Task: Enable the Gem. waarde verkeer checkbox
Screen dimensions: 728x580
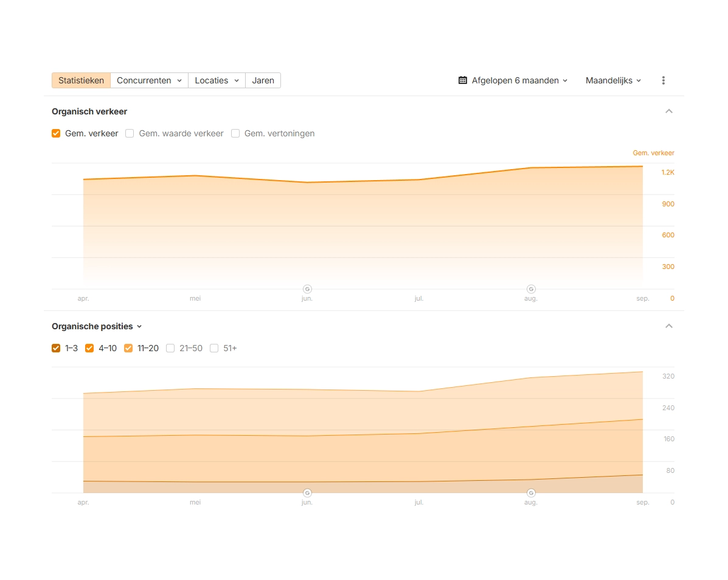Action: [x=130, y=133]
